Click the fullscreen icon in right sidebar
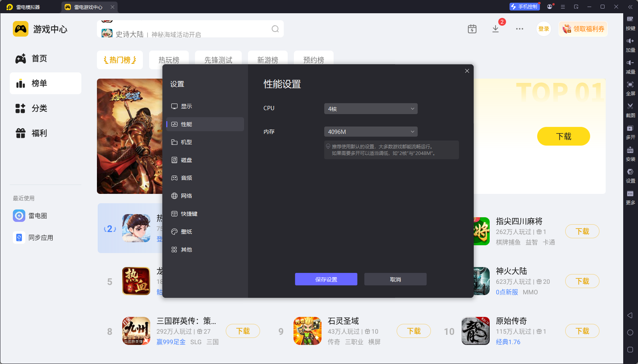 pyautogui.click(x=630, y=85)
